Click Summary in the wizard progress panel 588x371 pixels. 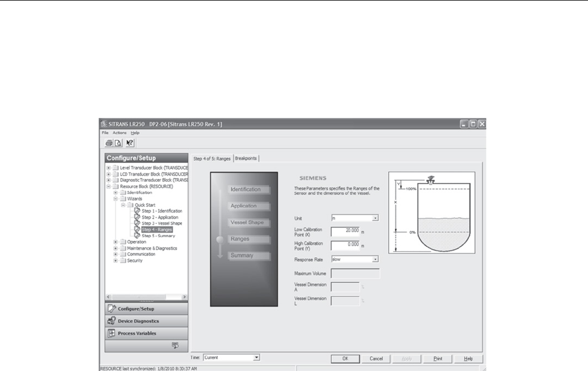(x=249, y=255)
